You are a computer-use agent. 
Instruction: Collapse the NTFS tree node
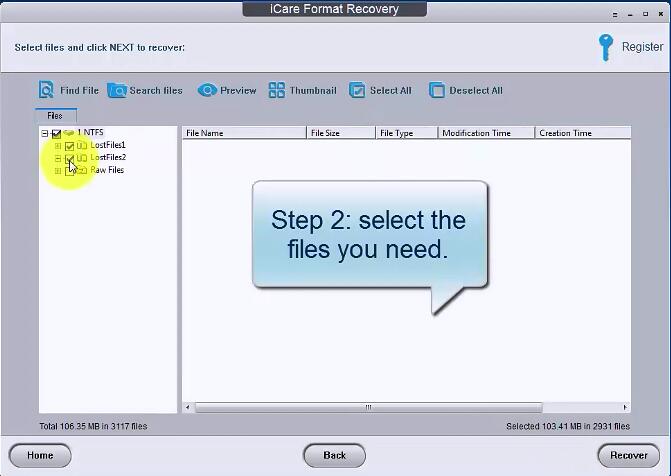click(x=45, y=134)
